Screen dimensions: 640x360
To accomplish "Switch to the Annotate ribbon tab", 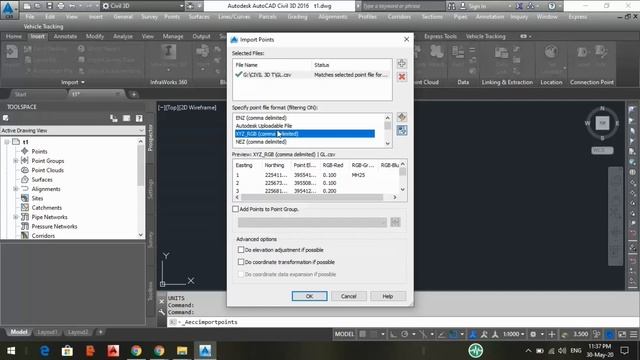I will (x=65, y=36).
